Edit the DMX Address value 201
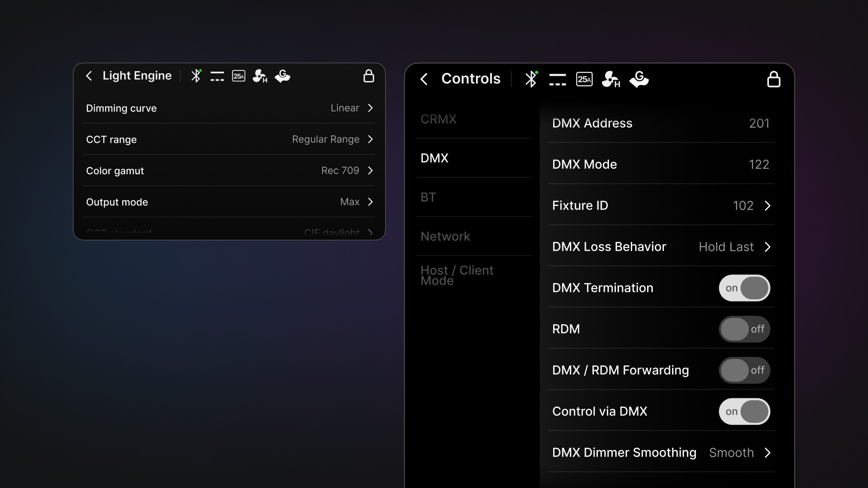 click(x=759, y=124)
